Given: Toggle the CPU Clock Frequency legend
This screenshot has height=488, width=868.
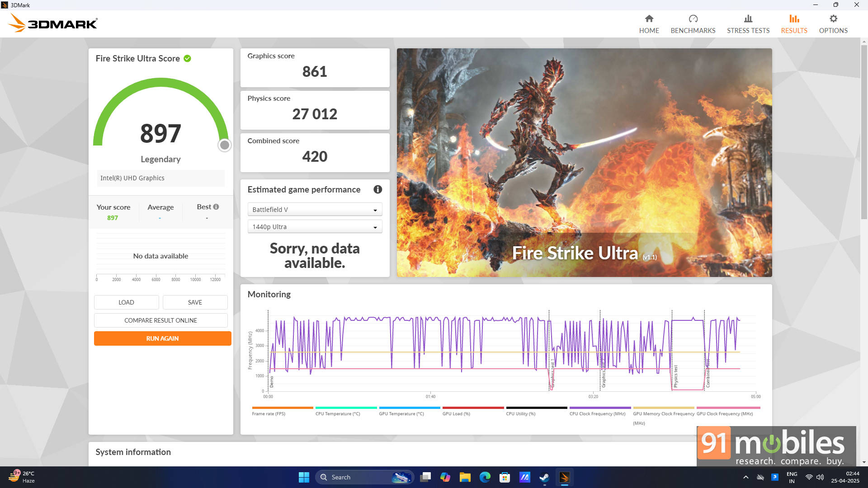Looking at the screenshot, I should [600, 411].
